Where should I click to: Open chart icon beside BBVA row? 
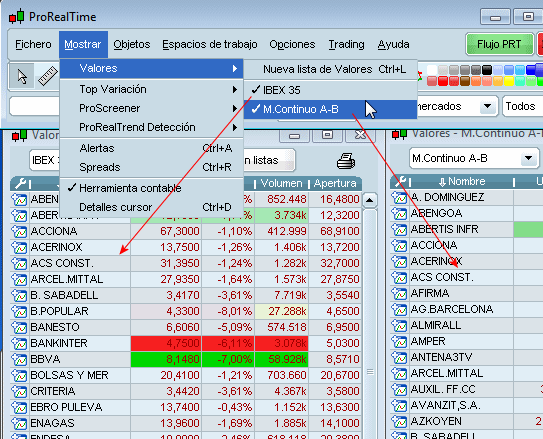pos(19,359)
